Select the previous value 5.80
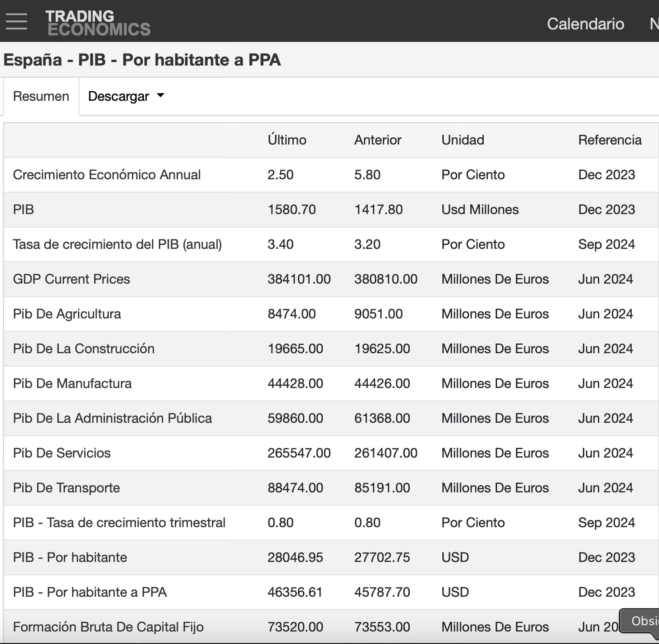Screen dimensions: 659x644 coord(367,175)
